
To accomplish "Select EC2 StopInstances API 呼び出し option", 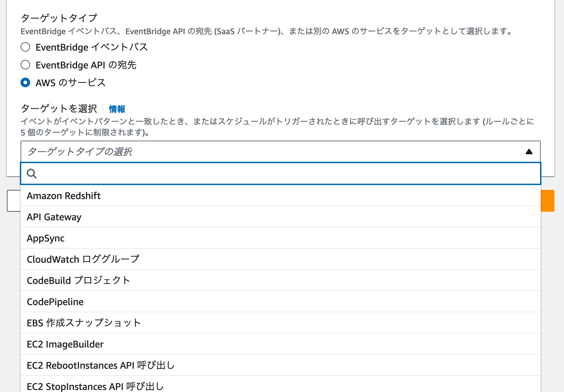I will (281, 384).
